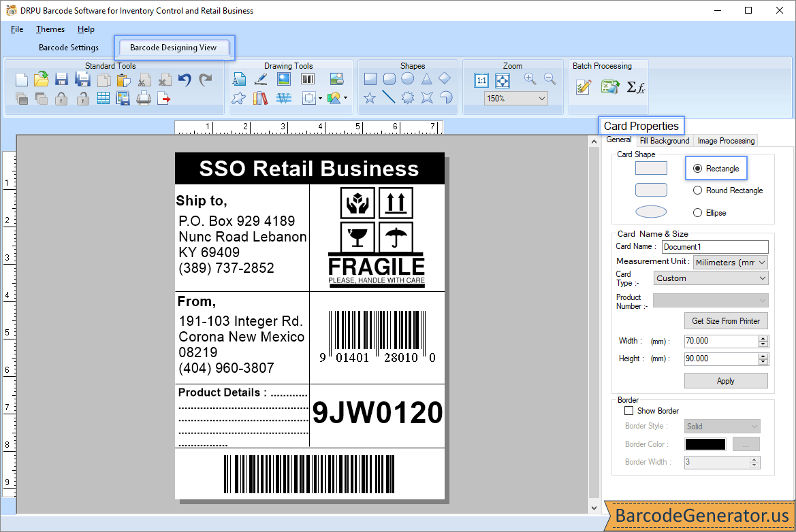Screen dimensions: 796x532
Task: Open the File menu
Action: click(x=17, y=29)
